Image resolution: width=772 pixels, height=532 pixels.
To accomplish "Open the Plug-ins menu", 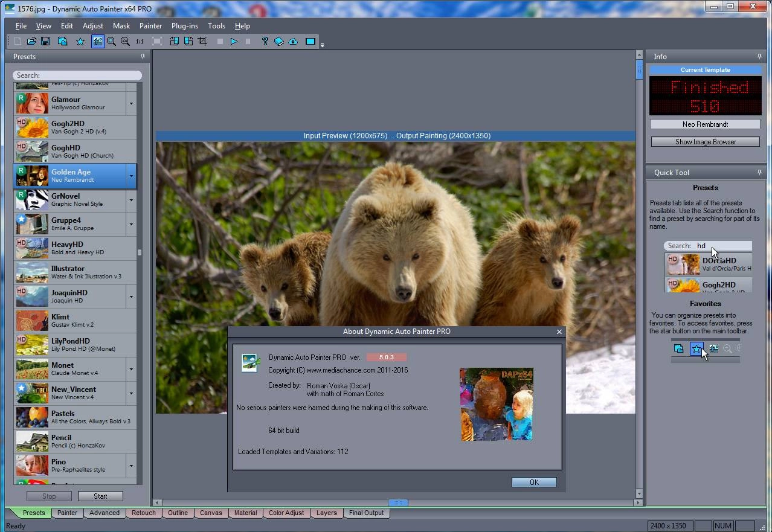I will click(185, 26).
